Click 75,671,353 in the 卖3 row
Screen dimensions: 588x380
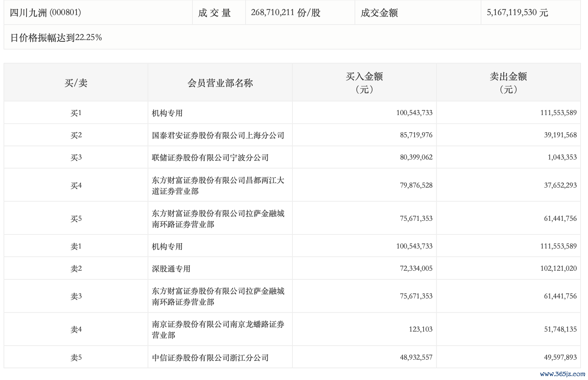point(416,296)
